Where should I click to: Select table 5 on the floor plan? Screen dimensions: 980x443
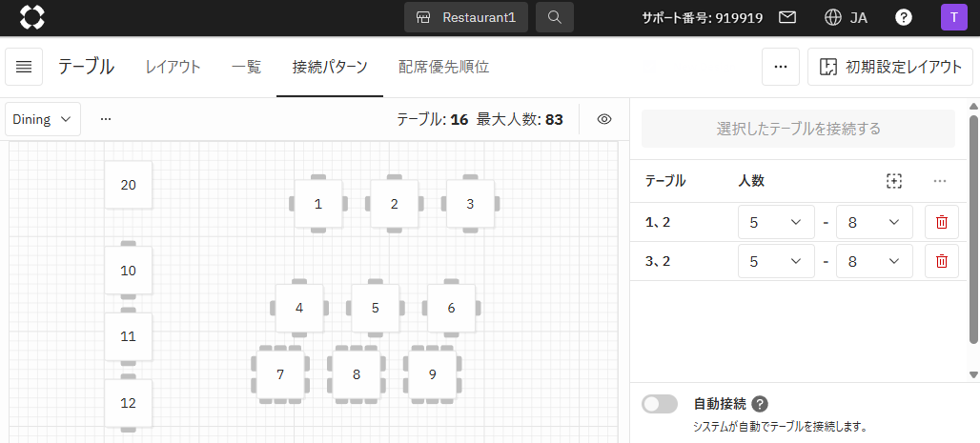pyautogui.click(x=376, y=308)
